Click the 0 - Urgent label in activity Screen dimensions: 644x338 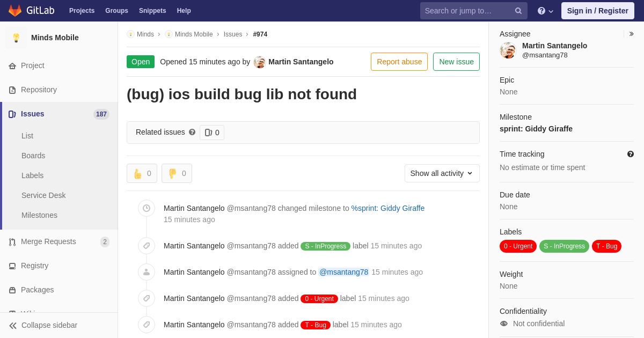tap(319, 299)
